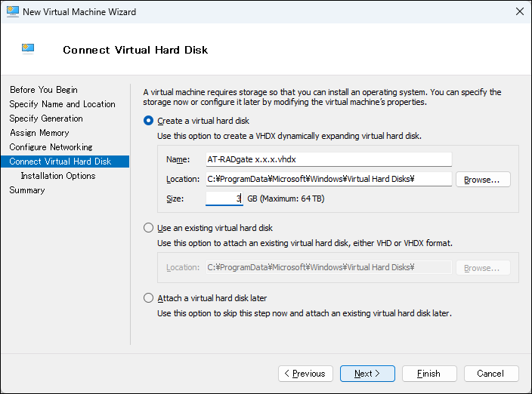This screenshot has height=394, width=532.
Task: Click Finish to complete wizard
Action: coord(428,374)
